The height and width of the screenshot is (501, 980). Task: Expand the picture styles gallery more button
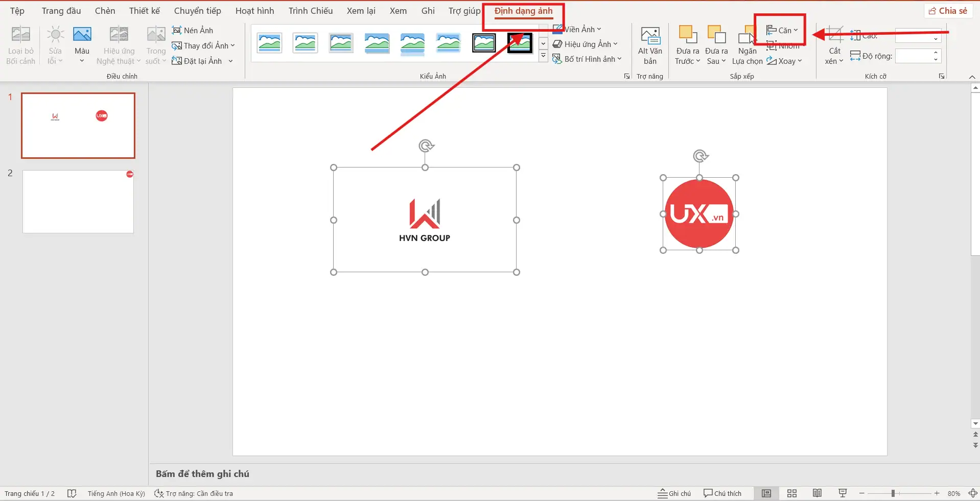click(x=544, y=56)
